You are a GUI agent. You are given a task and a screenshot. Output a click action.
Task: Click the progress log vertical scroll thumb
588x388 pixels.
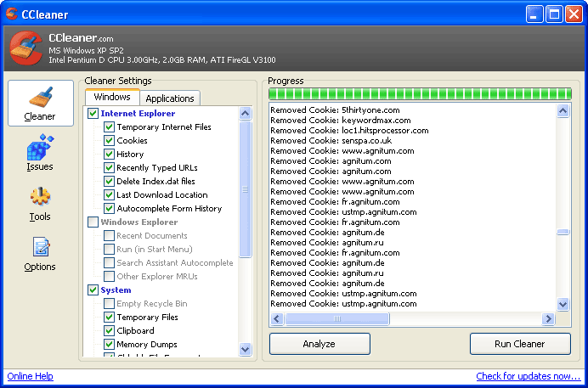pos(563,232)
